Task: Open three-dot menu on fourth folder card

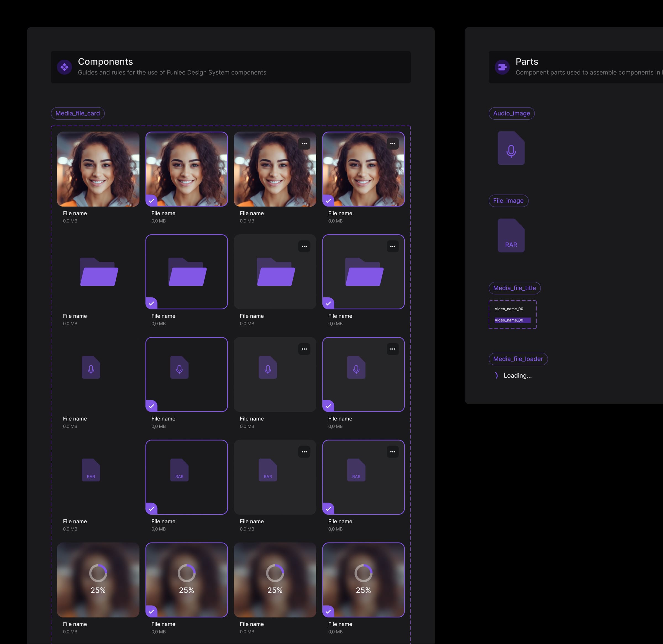Action: (392, 246)
